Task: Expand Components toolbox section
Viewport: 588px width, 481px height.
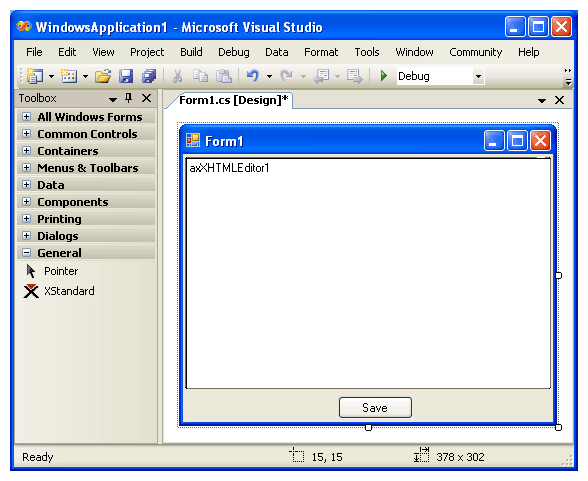Action: tap(86, 202)
